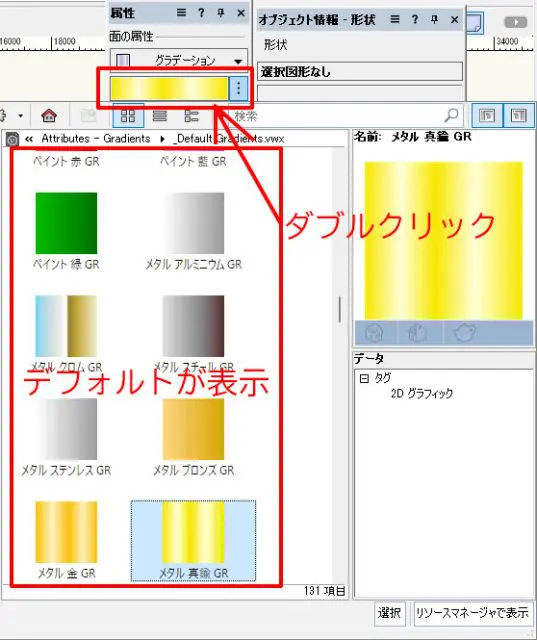Screen dimensions: 537x640
Task: Collapse the タグ tree node
Action: (364, 378)
